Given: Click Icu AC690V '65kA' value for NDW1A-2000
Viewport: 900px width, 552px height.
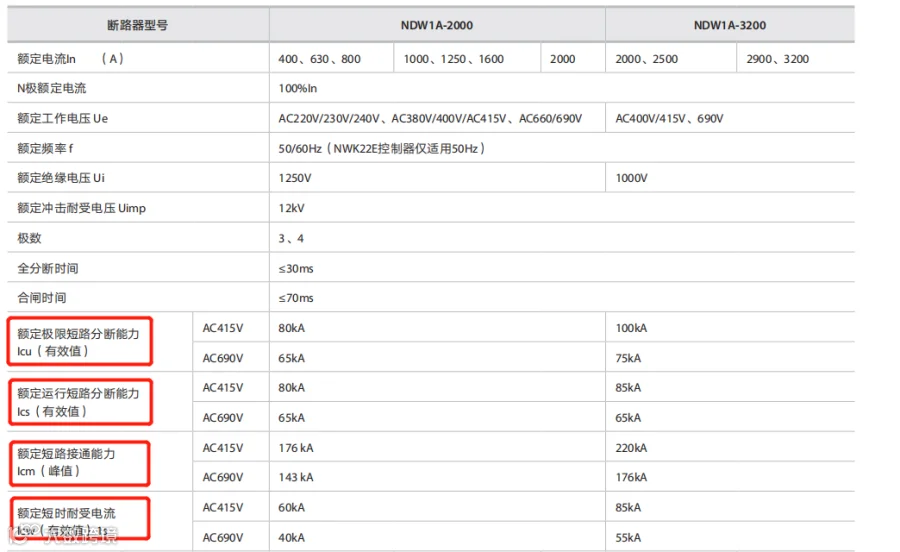Looking at the screenshot, I should 292,358.
